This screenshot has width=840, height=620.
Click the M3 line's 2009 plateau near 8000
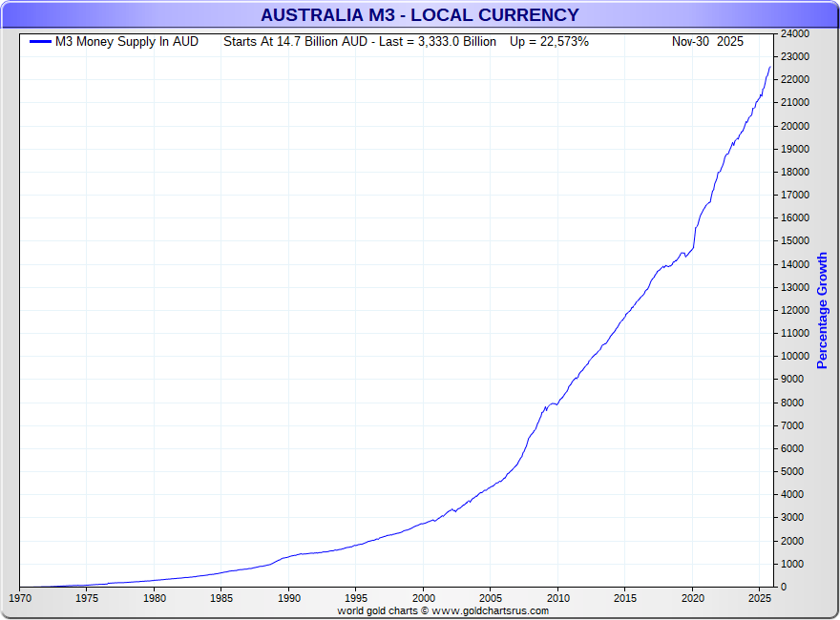click(x=553, y=404)
